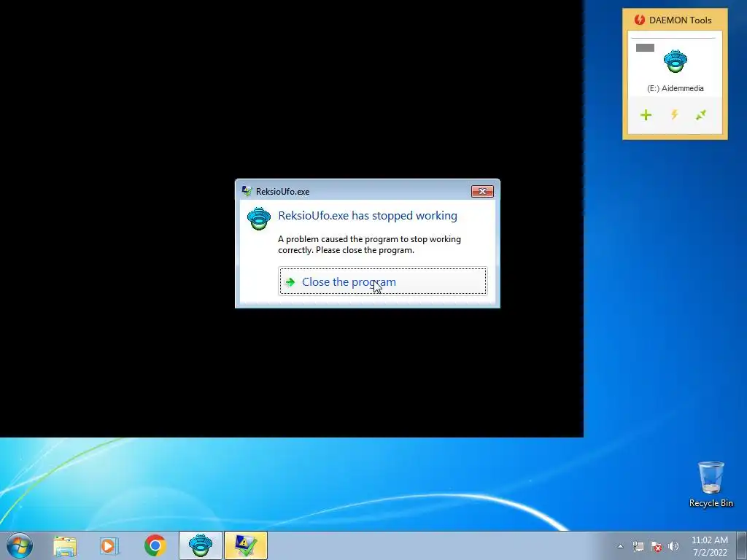Click the green plus add image icon
This screenshot has width=747, height=560.
646,114
